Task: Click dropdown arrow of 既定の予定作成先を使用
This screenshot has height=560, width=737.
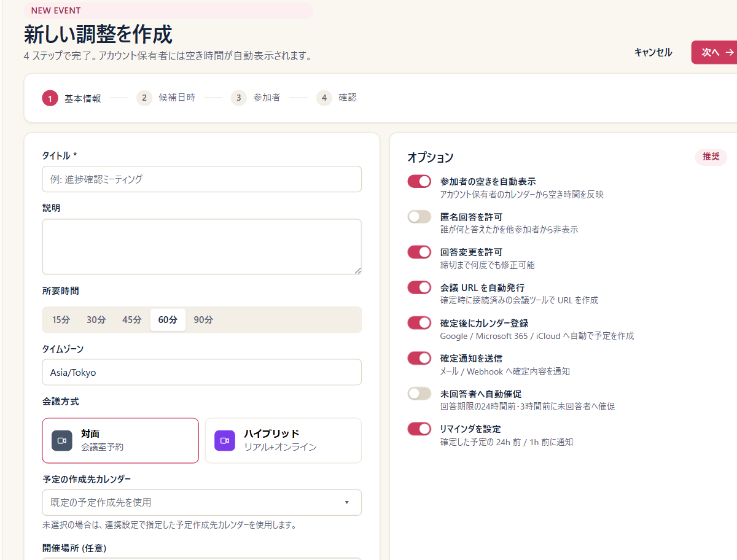Action: click(x=346, y=502)
